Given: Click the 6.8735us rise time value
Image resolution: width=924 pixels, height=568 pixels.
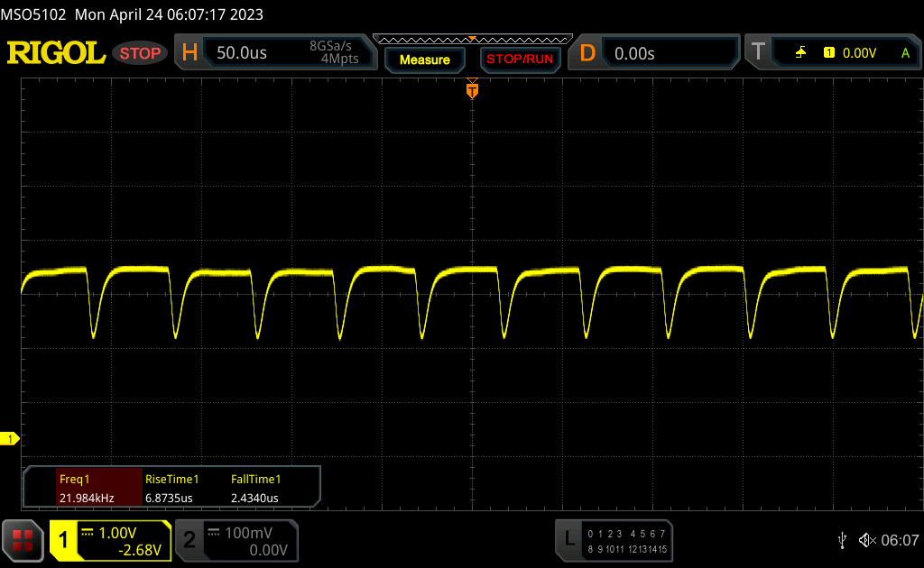Looking at the screenshot, I should (x=169, y=498).
